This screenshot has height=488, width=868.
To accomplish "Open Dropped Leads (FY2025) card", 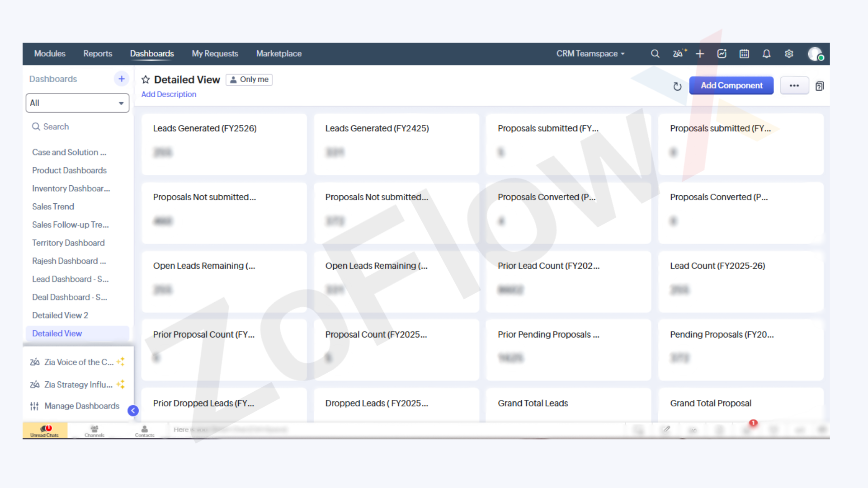I will (x=396, y=405).
